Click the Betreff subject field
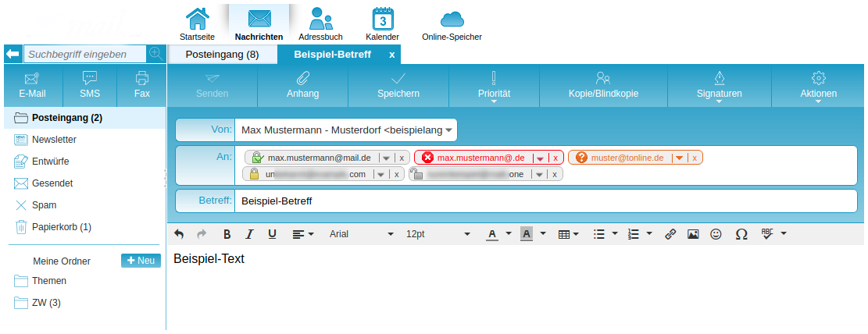 pos(545,201)
